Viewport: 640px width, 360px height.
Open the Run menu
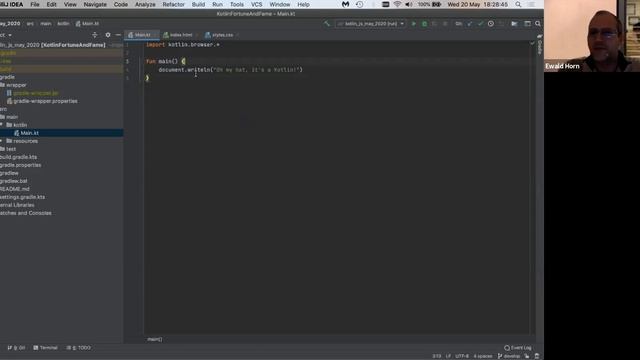click(x=218, y=4)
